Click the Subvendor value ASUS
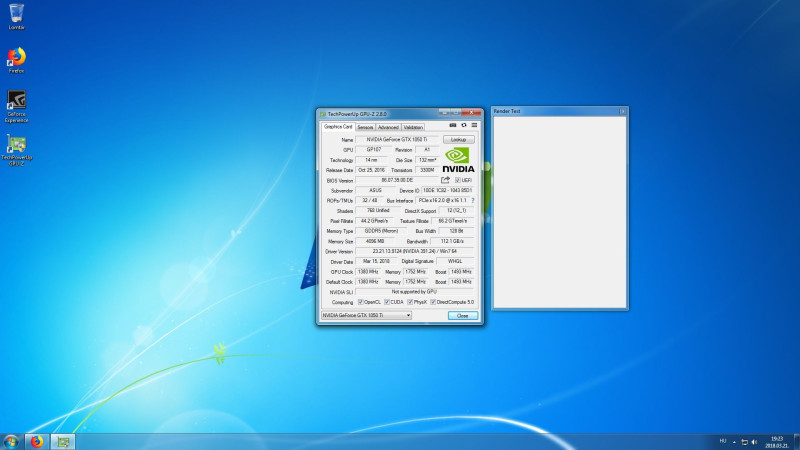 tap(376, 190)
